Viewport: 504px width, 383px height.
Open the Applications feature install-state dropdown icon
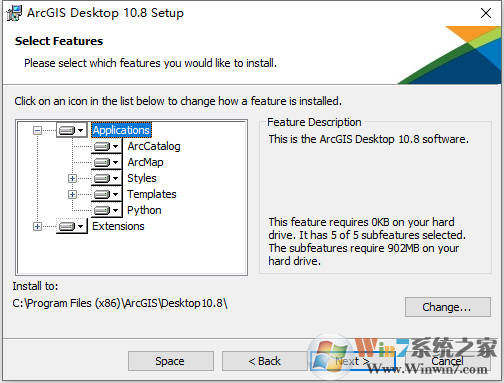71,130
